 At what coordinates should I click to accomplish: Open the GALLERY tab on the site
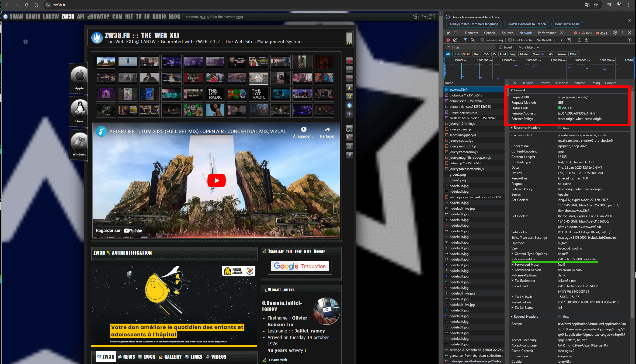[170, 357]
